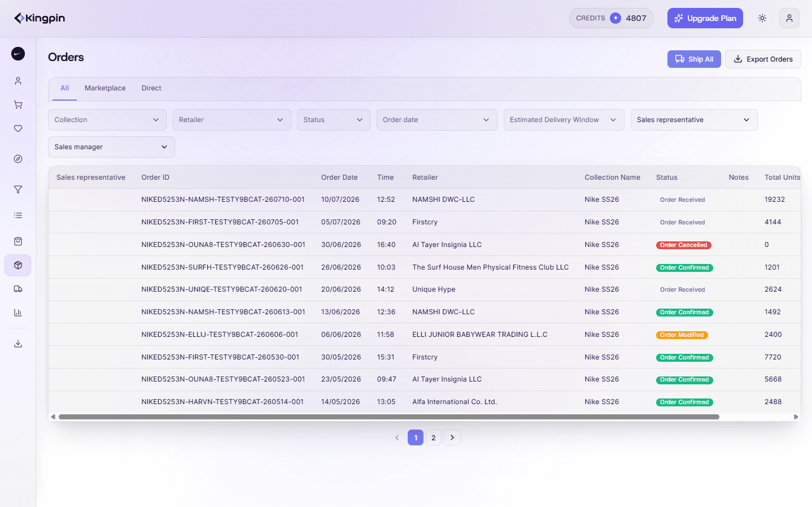Open the heart favorites icon in sidebar
The image size is (812, 507).
(x=18, y=128)
